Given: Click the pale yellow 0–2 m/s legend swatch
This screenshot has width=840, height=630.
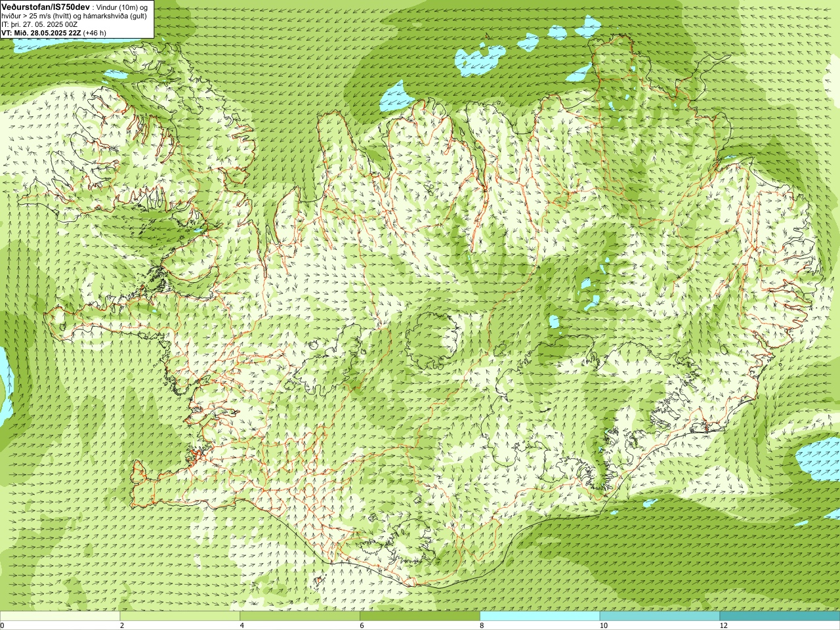Looking at the screenshot, I should click(60, 616).
